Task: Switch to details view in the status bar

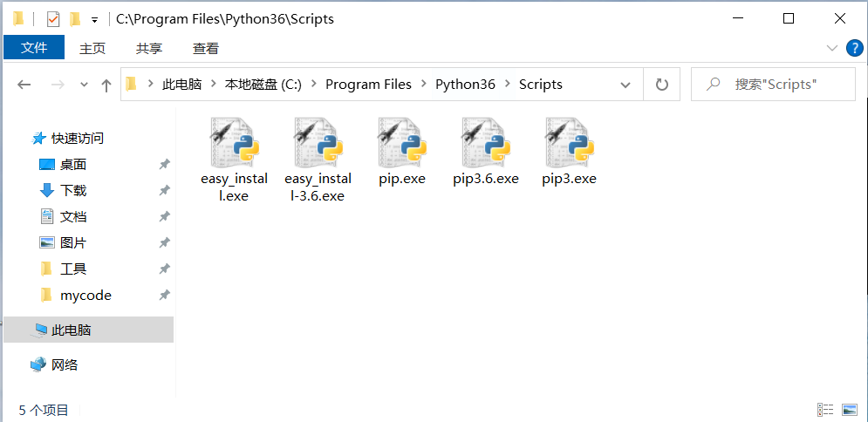Action: (x=825, y=409)
